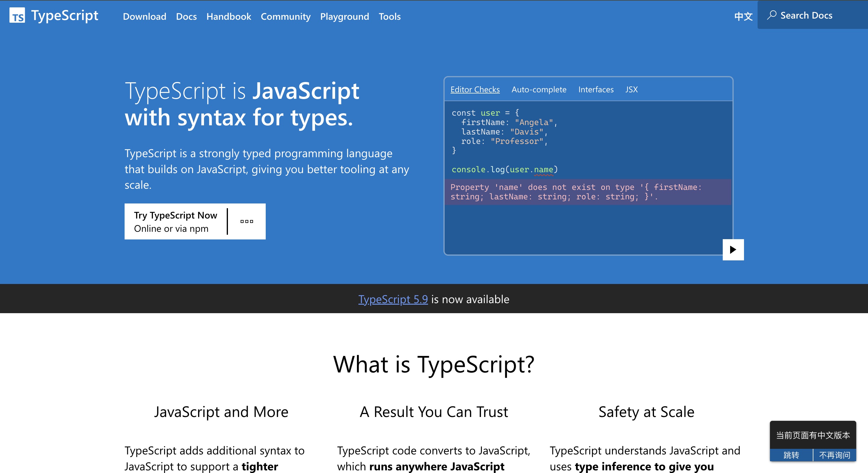Go to the Handbook
This screenshot has width=868, height=473.
229,17
